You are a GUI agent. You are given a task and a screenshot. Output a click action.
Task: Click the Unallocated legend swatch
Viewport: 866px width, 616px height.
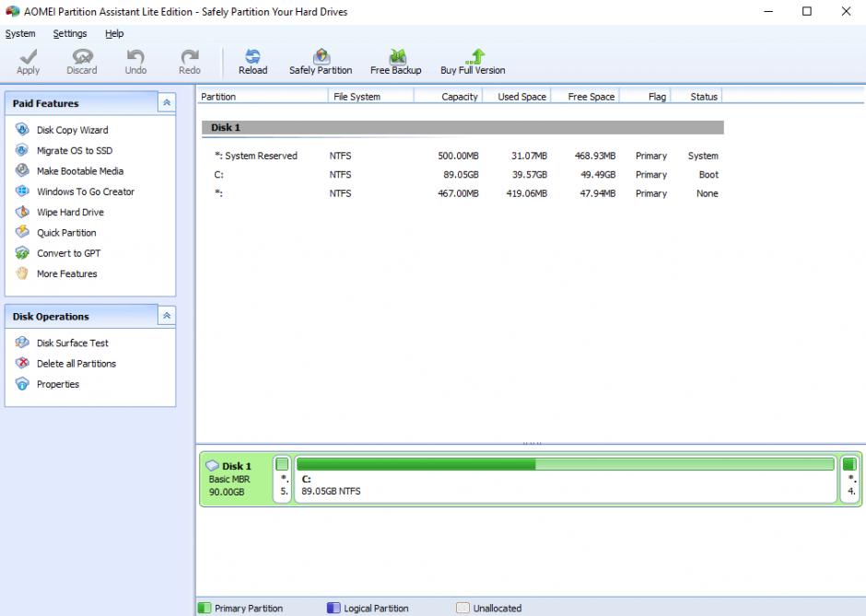click(x=462, y=608)
